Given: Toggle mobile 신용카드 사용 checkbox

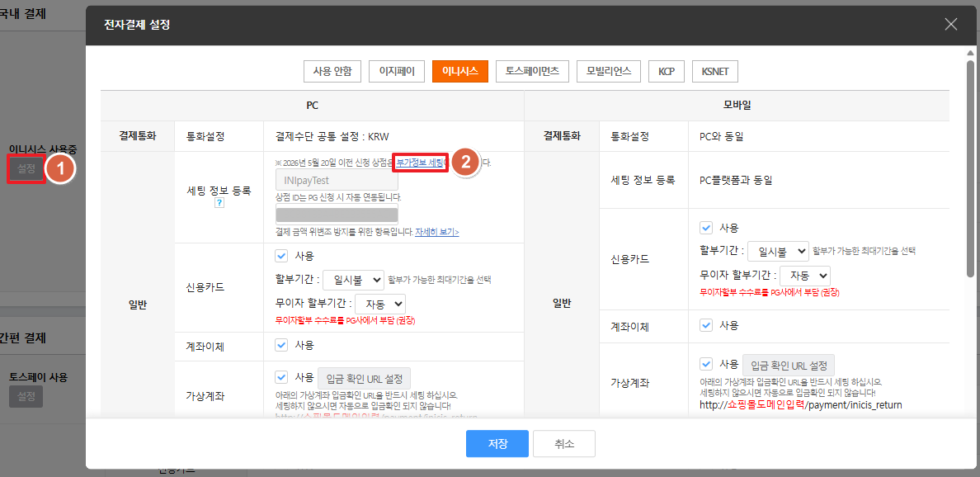Looking at the screenshot, I should (706, 227).
